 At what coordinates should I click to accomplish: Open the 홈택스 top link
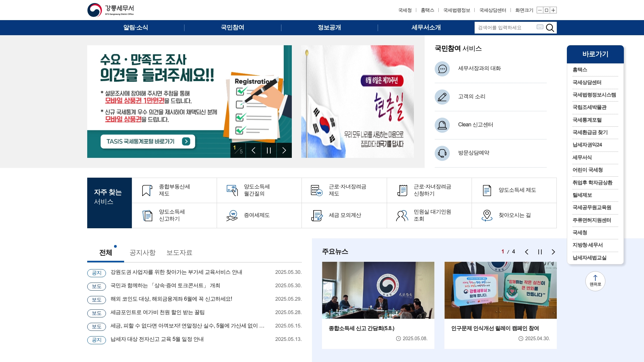click(427, 10)
